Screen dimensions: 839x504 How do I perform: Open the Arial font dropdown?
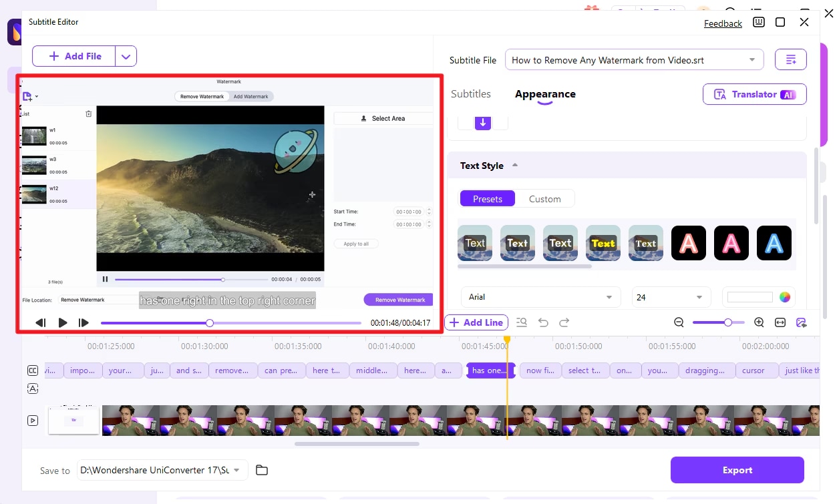(540, 296)
